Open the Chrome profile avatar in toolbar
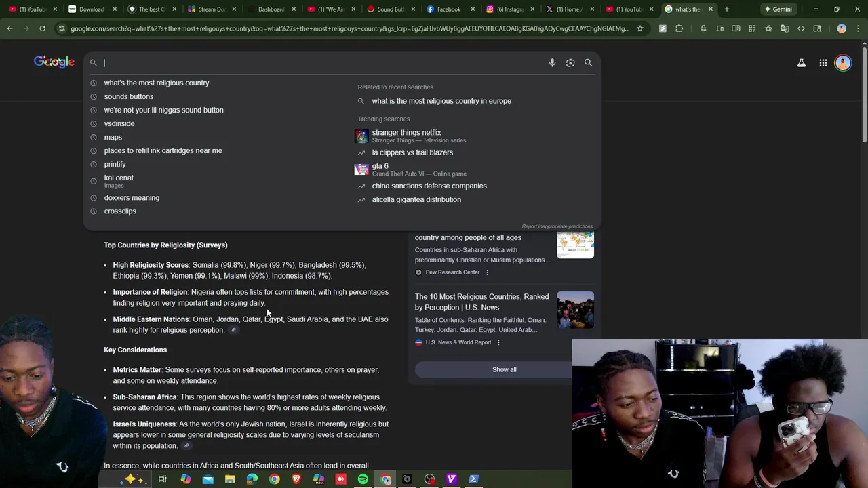The width and height of the screenshot is (868, 488). tap(842, 28)
